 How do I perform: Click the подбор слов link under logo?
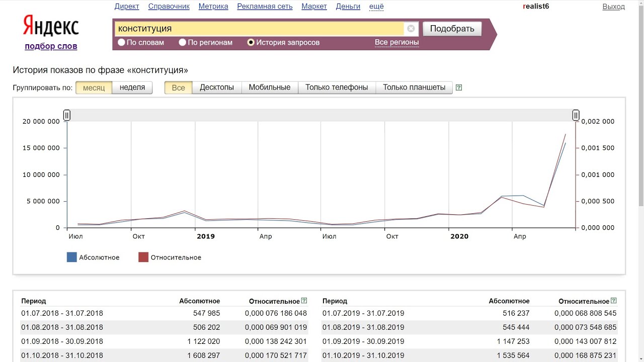point(51,46)
